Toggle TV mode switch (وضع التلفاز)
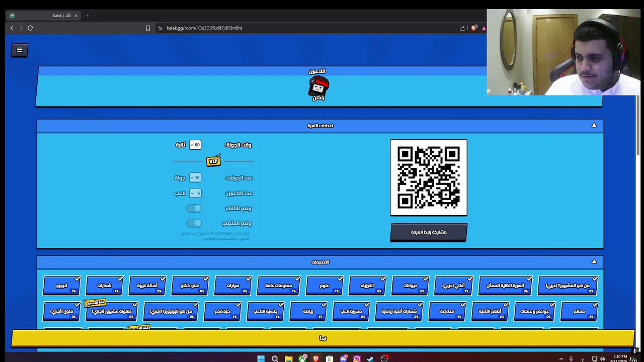The width and height of the screenshot is (644, 362). (194, 208)
